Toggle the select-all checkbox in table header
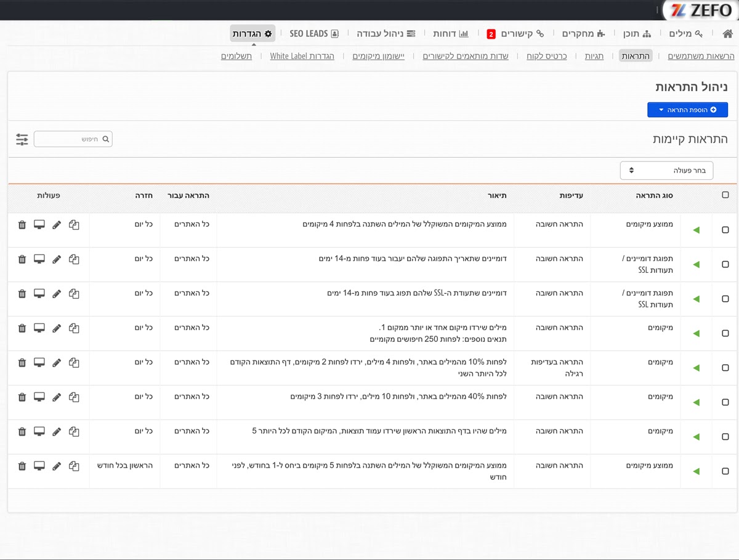The width and height of the screenshot is (739, 560). pos(725,195)
